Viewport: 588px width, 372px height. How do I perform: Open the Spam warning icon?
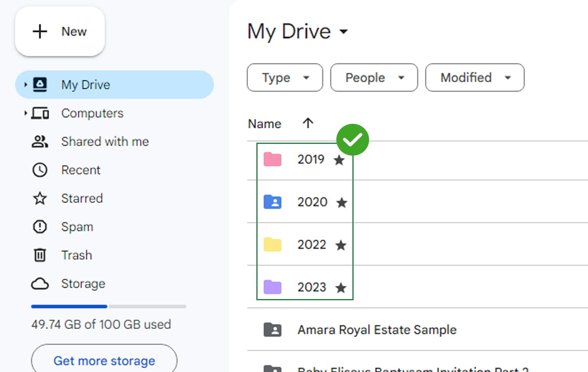click(x=40, y=227)
